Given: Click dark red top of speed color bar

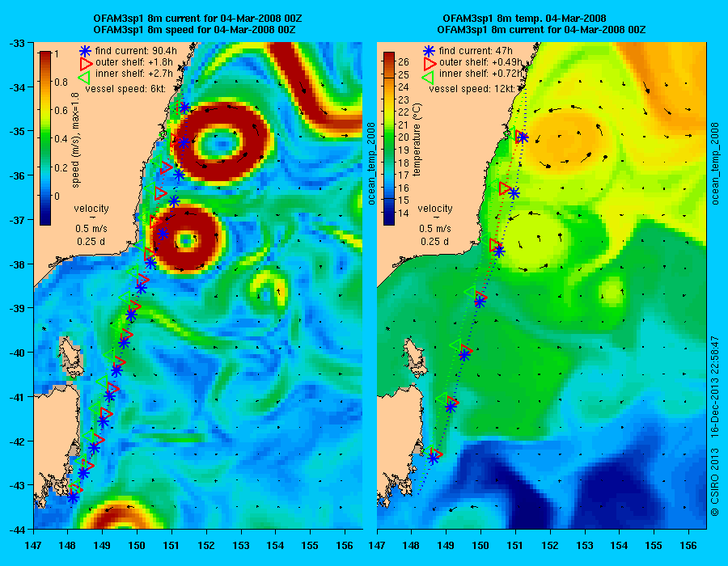Looking at the screenshot, I should (45, 56).
